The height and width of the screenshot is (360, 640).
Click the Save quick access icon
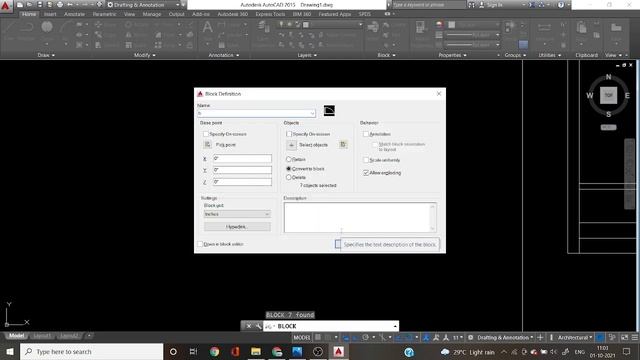click(x=40, y=4)
